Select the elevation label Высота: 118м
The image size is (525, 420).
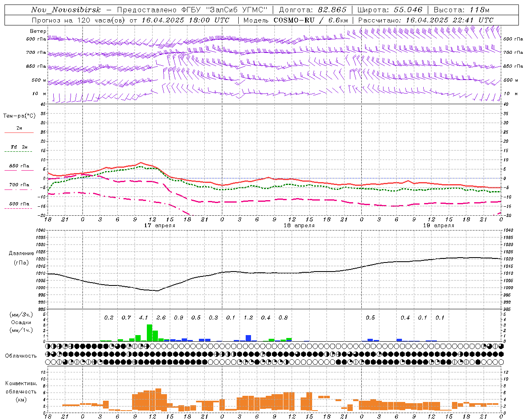click(461, 10)
